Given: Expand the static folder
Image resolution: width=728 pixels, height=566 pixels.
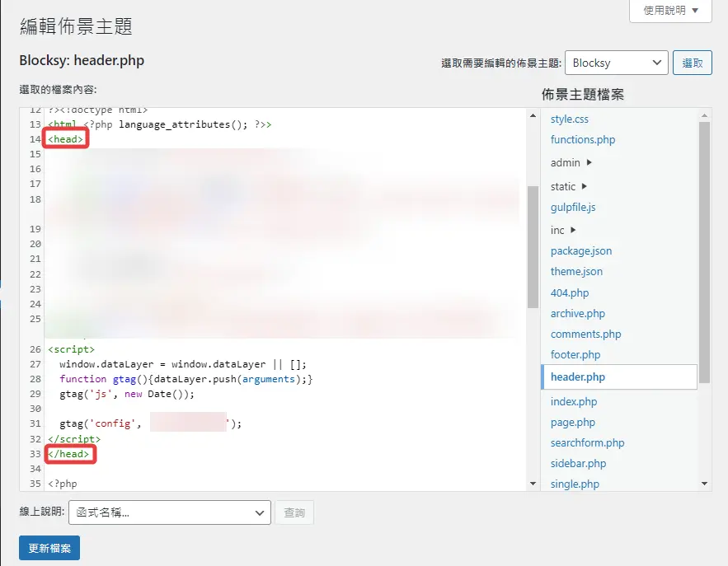Looking at the screenshot, I should click(x=569, y=186).
